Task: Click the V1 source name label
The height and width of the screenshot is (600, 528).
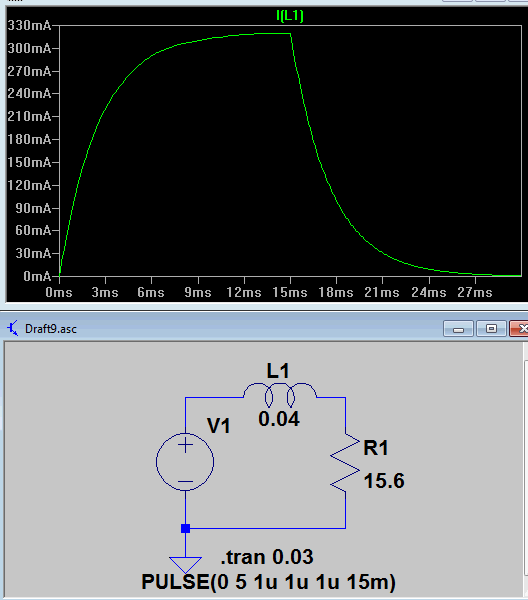Action: [x=219, y=426]
